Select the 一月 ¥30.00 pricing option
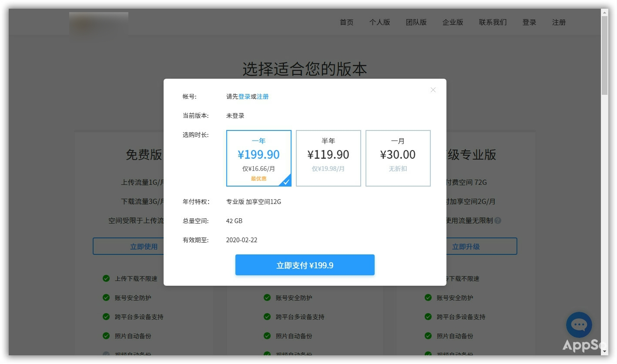The image size is (617, 364). pyautogui.click(x=398, y=158)
